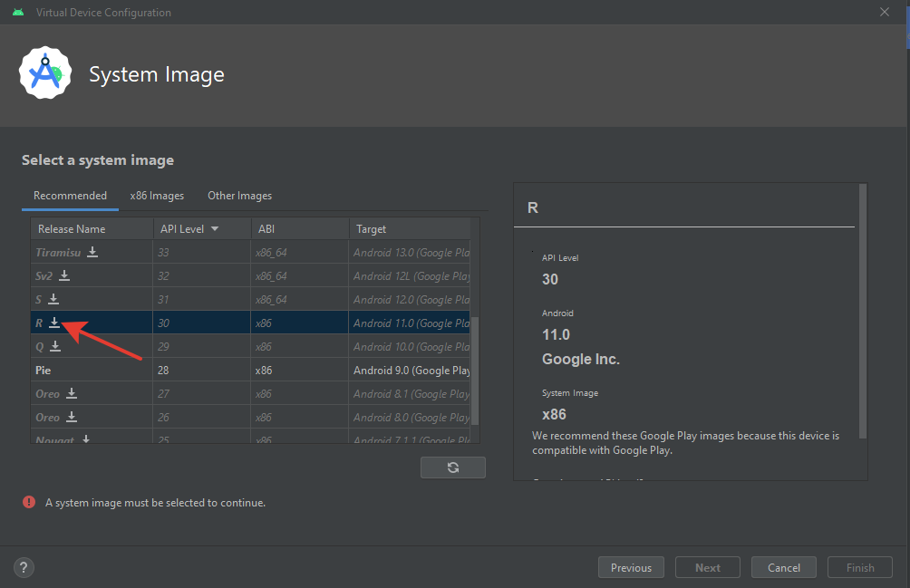The width and height of the screenshot is (910, 588).
Task: Download the S API 31 image
Action: [53, 299]
